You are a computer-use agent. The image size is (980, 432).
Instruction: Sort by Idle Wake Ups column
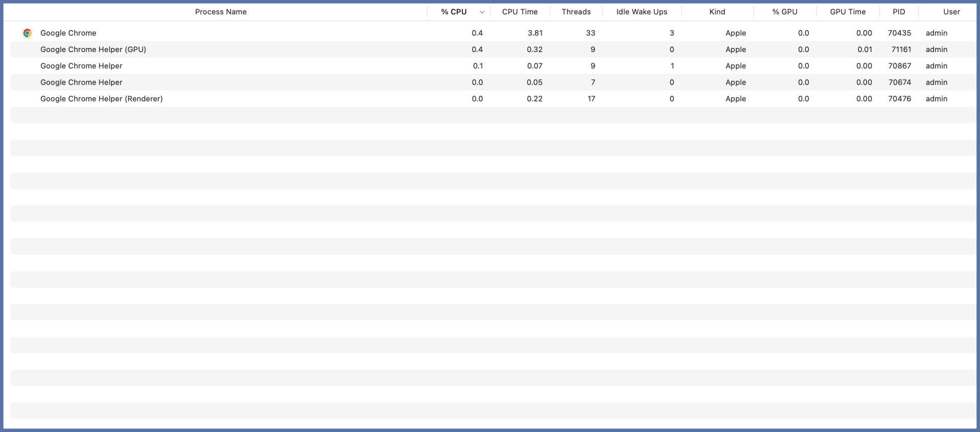click(x=642, y=12)
